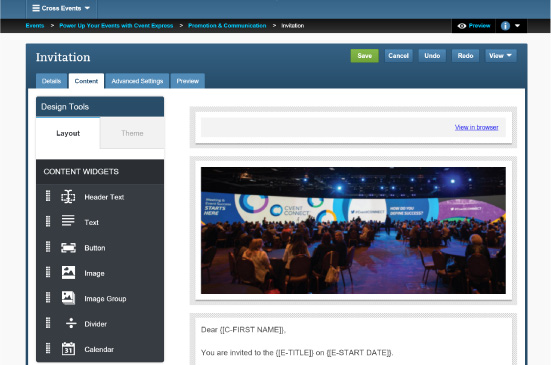Click the Header Text widget label
Screen dimensions: 551x365
point(104,197)
